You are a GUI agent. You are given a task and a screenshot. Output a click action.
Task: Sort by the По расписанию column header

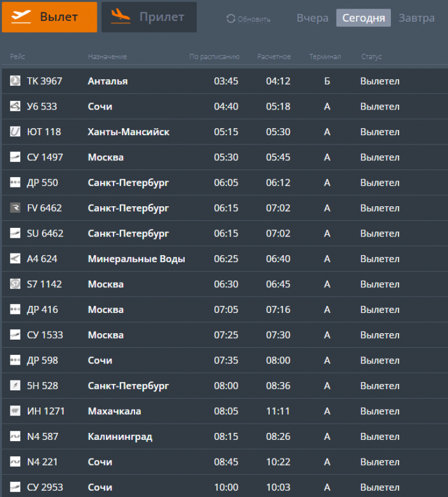coord(214,57)
